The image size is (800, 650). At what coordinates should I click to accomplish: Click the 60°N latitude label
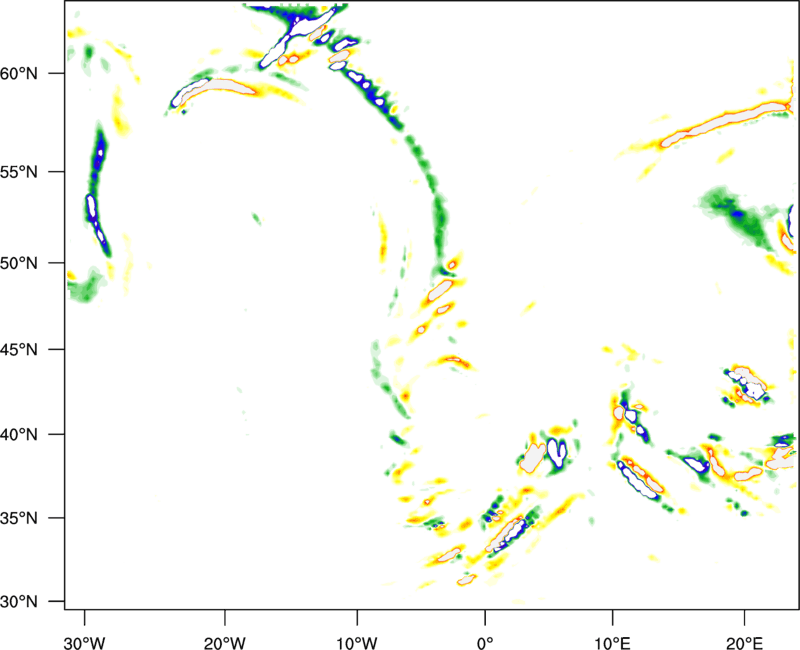click(19, 73)
